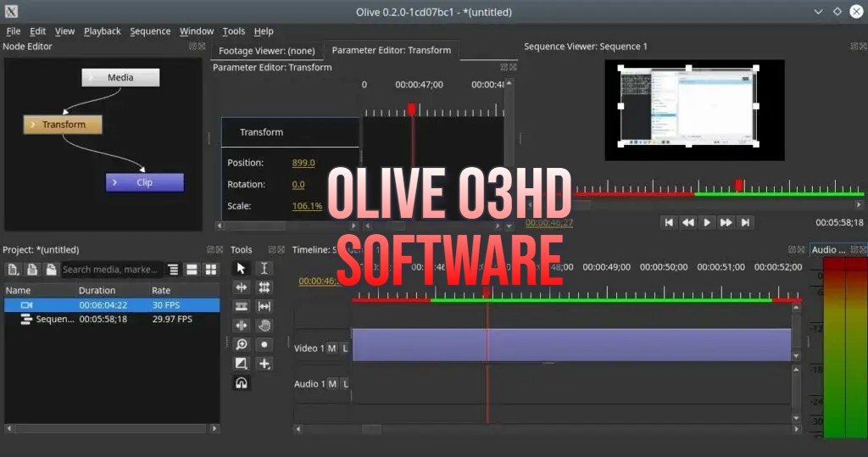Close the Tools panel
This screenshot has width=868, height=457.
(x=281, y=250)
